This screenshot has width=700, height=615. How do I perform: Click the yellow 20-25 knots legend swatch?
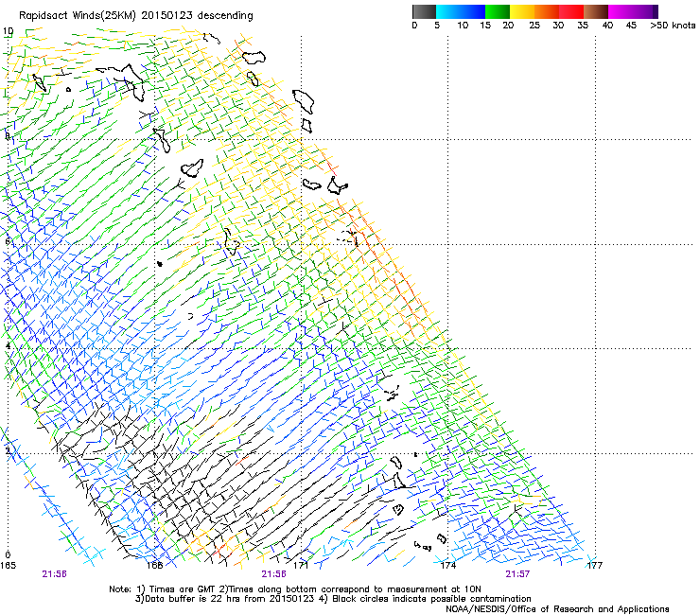[522, 11]
